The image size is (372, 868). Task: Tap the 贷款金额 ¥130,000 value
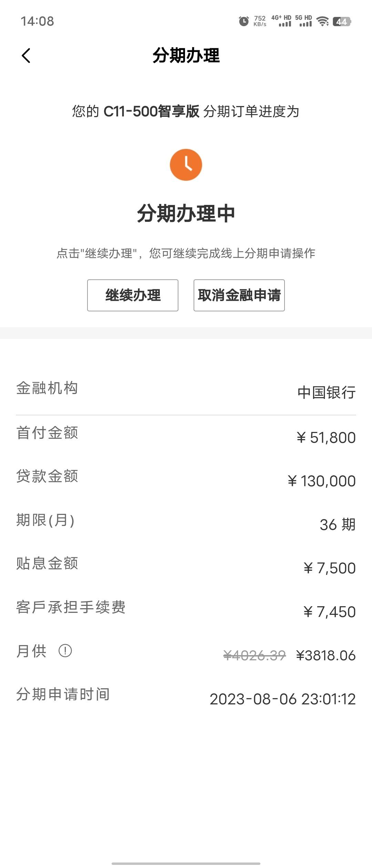322,481
